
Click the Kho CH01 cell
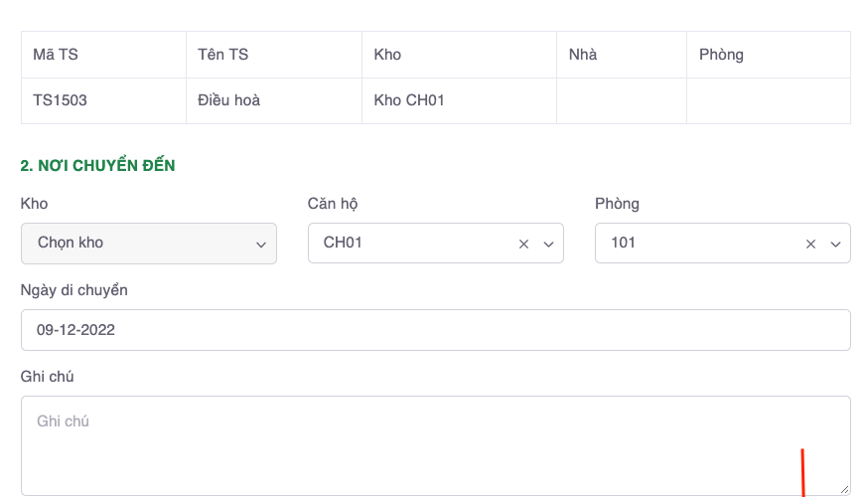click(x=459, y=100)
